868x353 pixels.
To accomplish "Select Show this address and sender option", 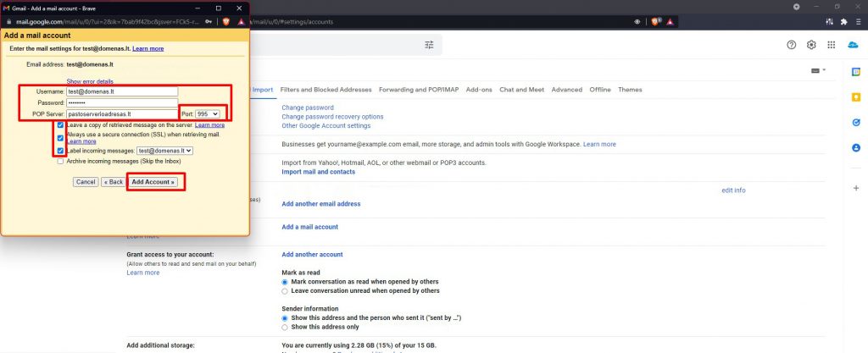I will click(285, 318).
